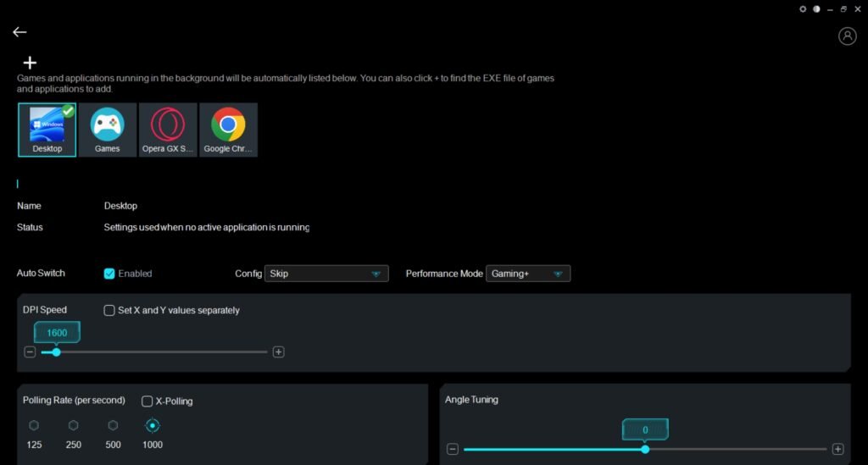Click the 'Polling Rate (per second)' label
This screenshot has width=868, height=465.
pyautogui.click(x=74, y=400)
